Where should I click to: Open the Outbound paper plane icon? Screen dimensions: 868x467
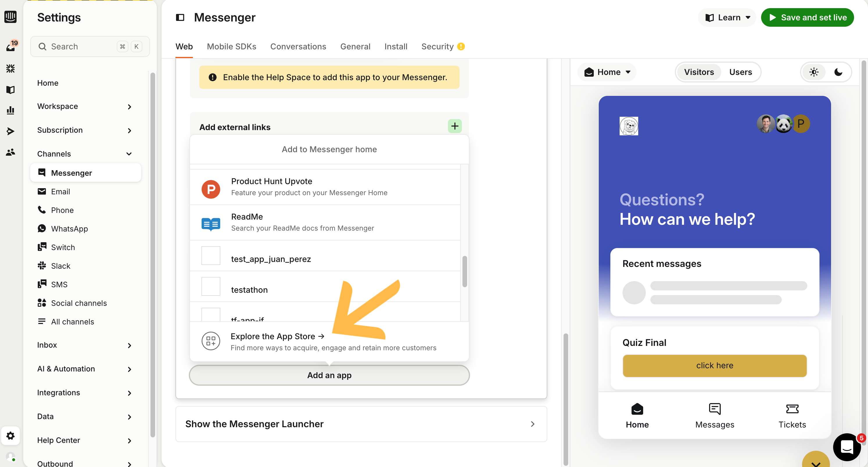tap(10, 131)
